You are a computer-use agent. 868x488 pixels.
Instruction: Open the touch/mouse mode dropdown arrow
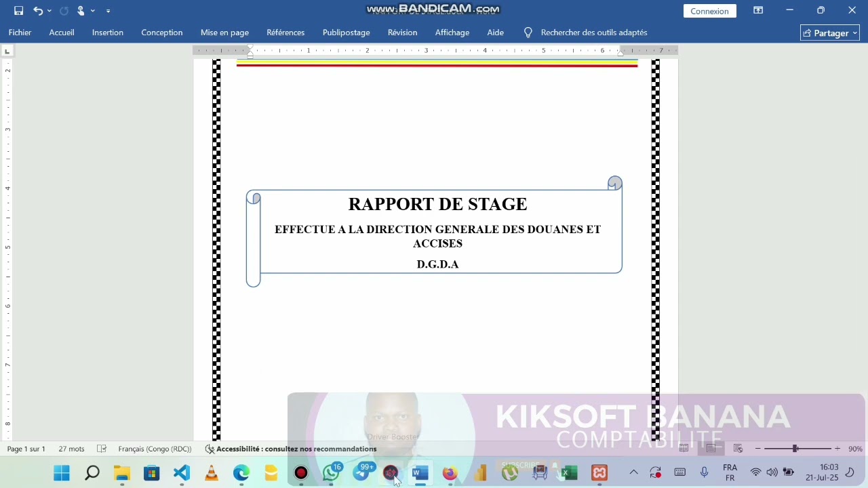[x=93, y=11]
